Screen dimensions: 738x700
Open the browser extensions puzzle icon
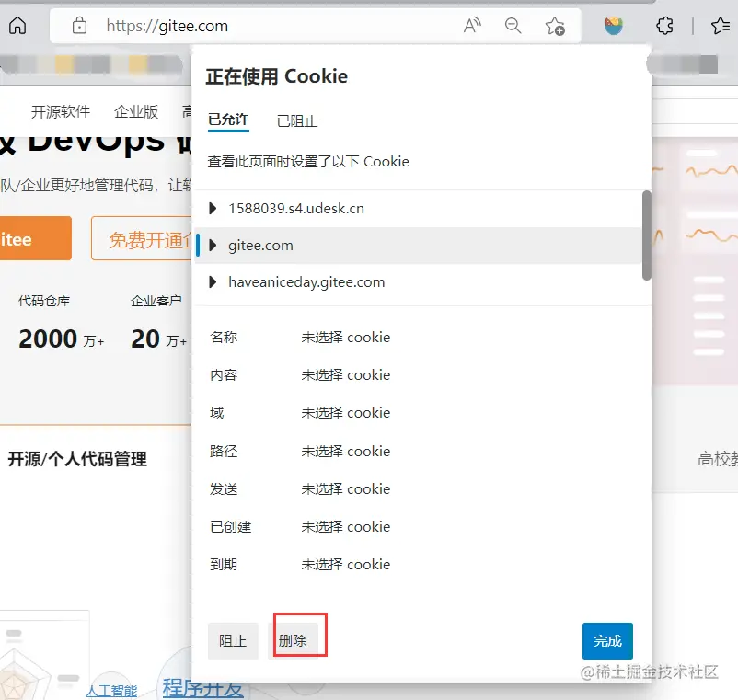click(664, 25)
